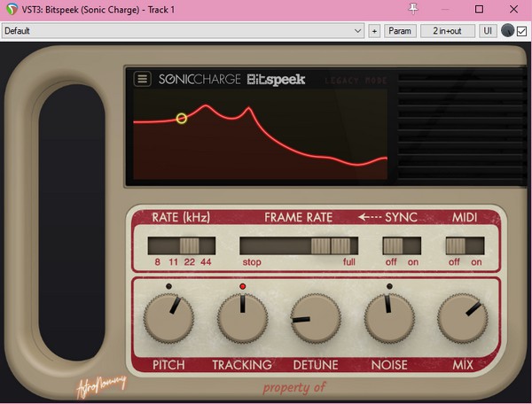Click the dark LED above Noise knob
The image size is (532, 404).
pos(389,286)
